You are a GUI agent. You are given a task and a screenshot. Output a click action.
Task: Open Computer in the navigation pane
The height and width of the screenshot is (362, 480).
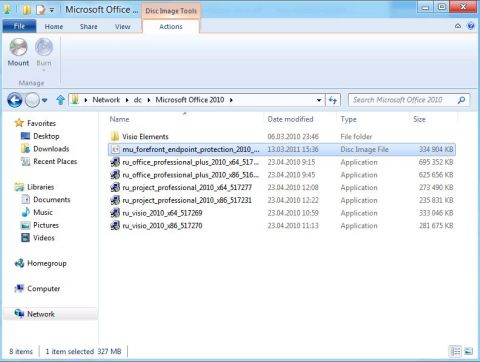[43, 289]
